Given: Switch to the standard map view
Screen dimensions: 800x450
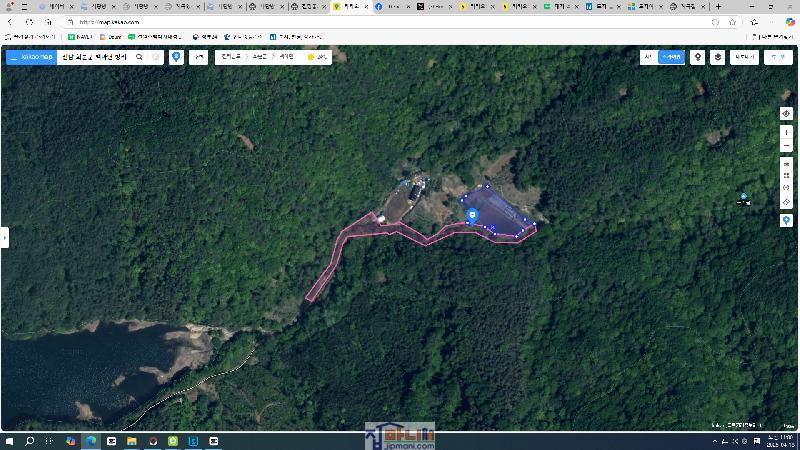Looking at the screenshot, I should (648, 58).
